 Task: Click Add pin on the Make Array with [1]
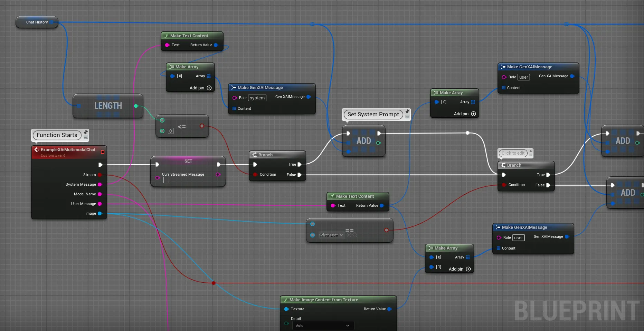pos(460,269)
